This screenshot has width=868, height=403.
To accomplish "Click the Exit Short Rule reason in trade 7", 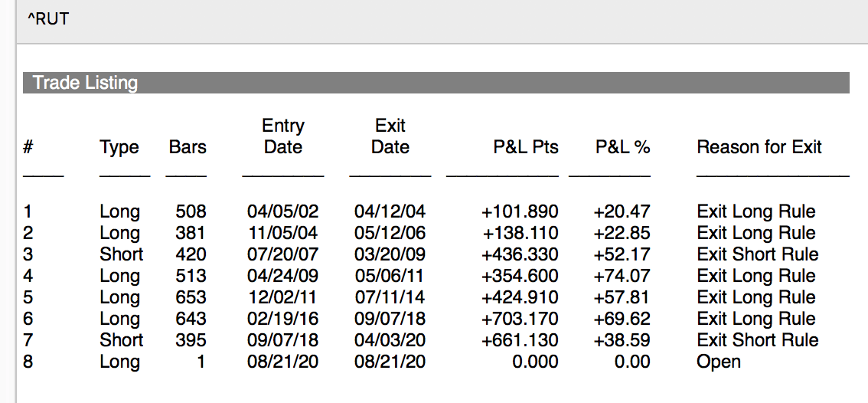I will tap(758, 340).
